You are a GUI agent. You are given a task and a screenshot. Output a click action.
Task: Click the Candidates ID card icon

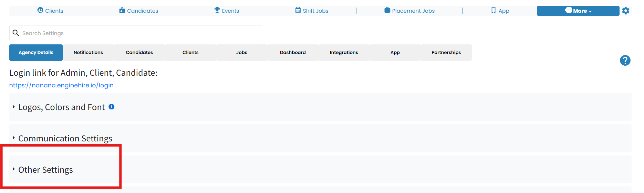[122, 10]
